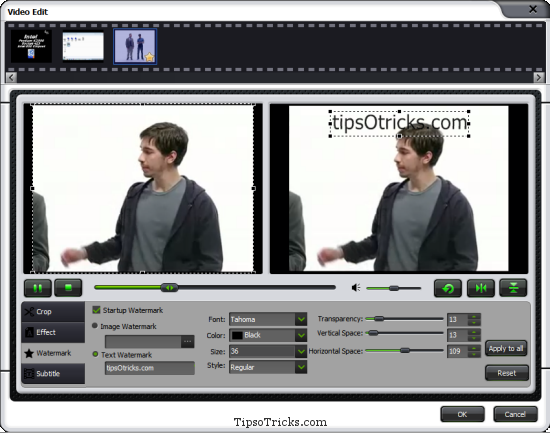The width and height of the screenshot is (550, 433).
Task: Select the tipsOtricks.com watermark overlay
Action: pos(400,124)
